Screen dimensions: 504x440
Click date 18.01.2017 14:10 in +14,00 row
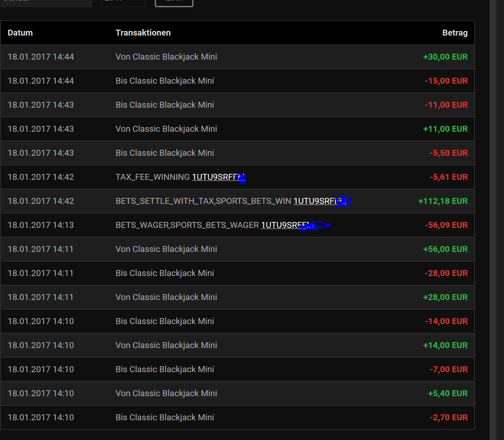coord(41,345)
